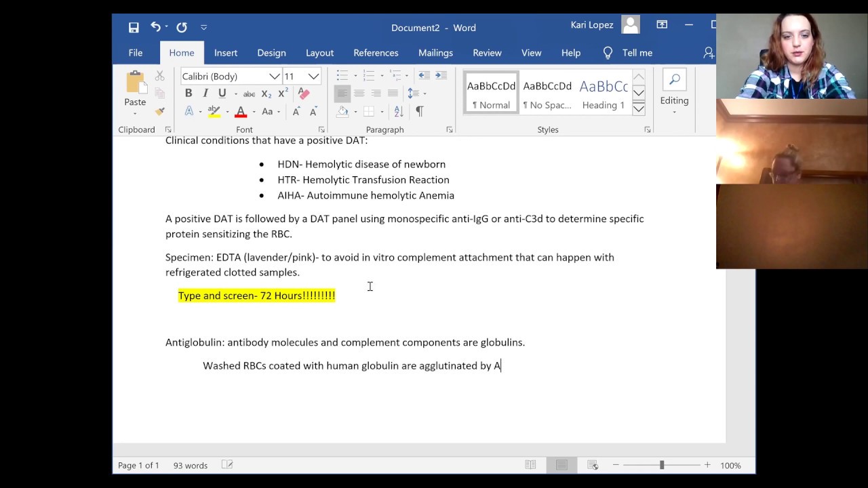
Task: Switch to the Mailings tab
Action: click(435, 53)
